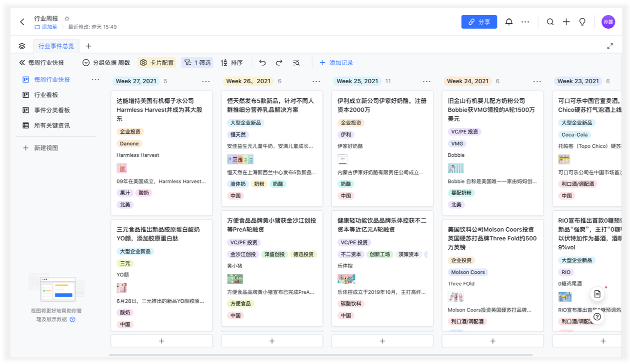The height and width of the screenshot is (364, 630).
Task: Click the redo arrow in toolbar
Action: 279,63
